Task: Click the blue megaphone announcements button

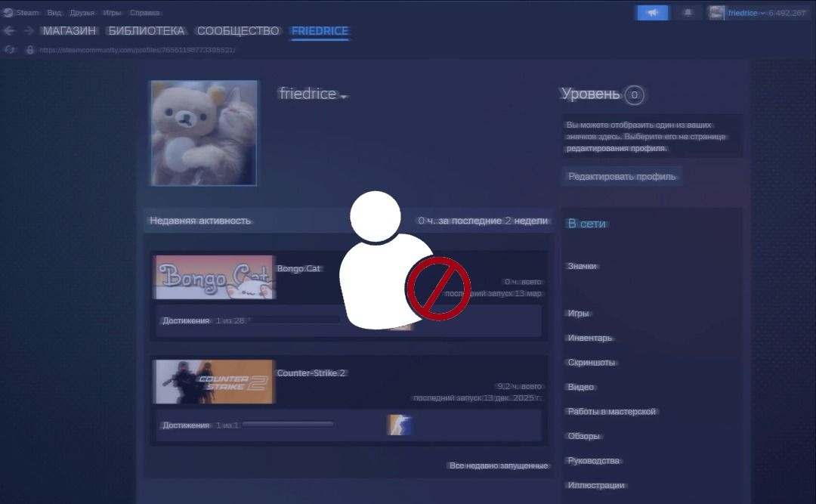Action: point(653,13)
